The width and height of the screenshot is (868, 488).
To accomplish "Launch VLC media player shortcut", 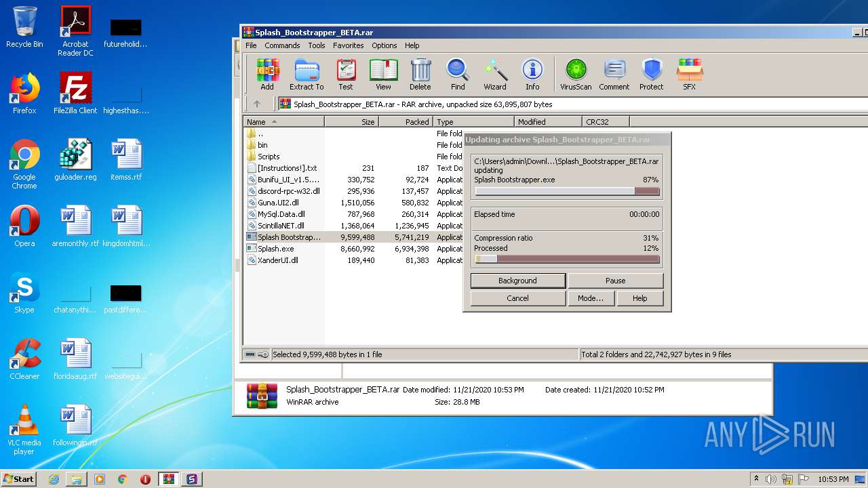I will (24, 430).
